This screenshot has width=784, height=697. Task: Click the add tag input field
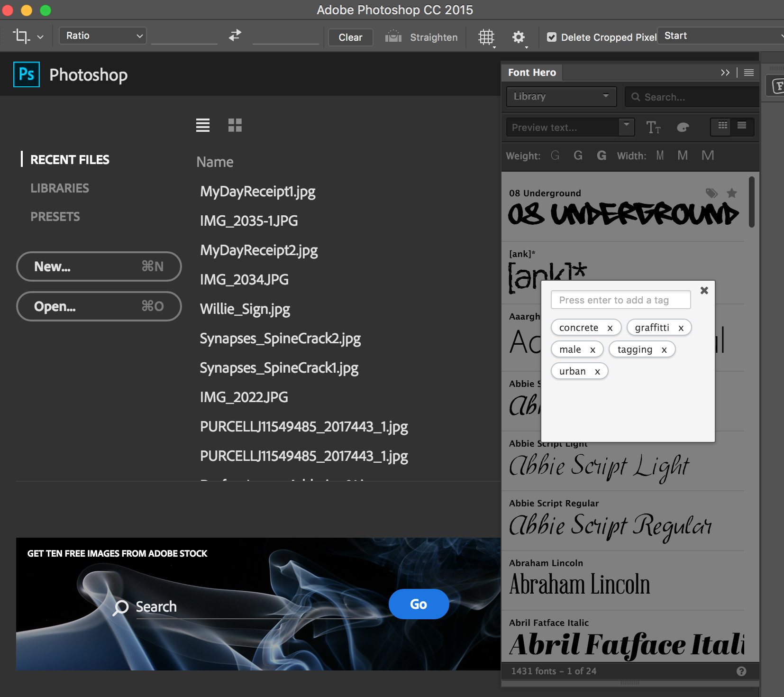tap(620, 300)
